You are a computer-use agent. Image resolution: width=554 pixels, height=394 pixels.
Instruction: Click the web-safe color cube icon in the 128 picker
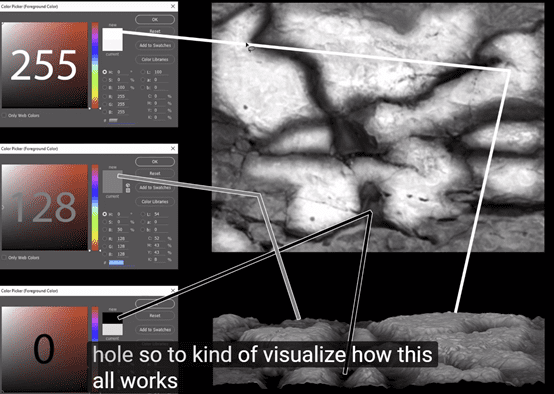pos(128,190)
